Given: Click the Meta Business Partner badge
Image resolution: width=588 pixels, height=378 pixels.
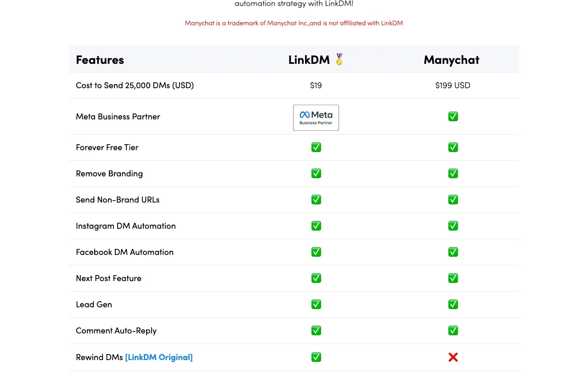Looking at the screenshot, I should [316, 118].
